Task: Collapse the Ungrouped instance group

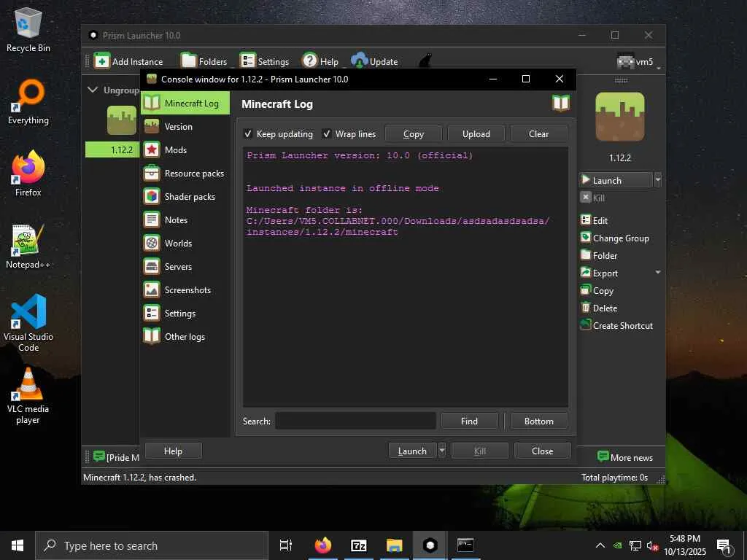Action: [x=93, y=90]
